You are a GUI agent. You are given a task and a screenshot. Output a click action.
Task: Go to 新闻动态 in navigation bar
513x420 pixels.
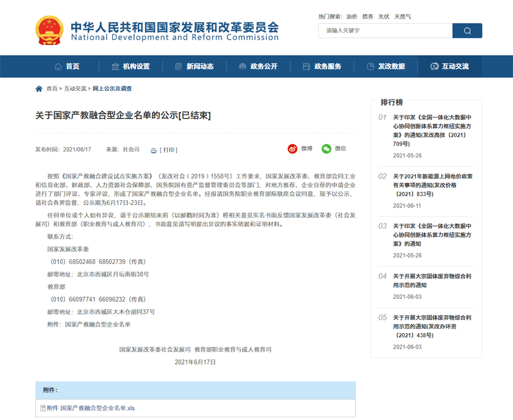point(194,66)
